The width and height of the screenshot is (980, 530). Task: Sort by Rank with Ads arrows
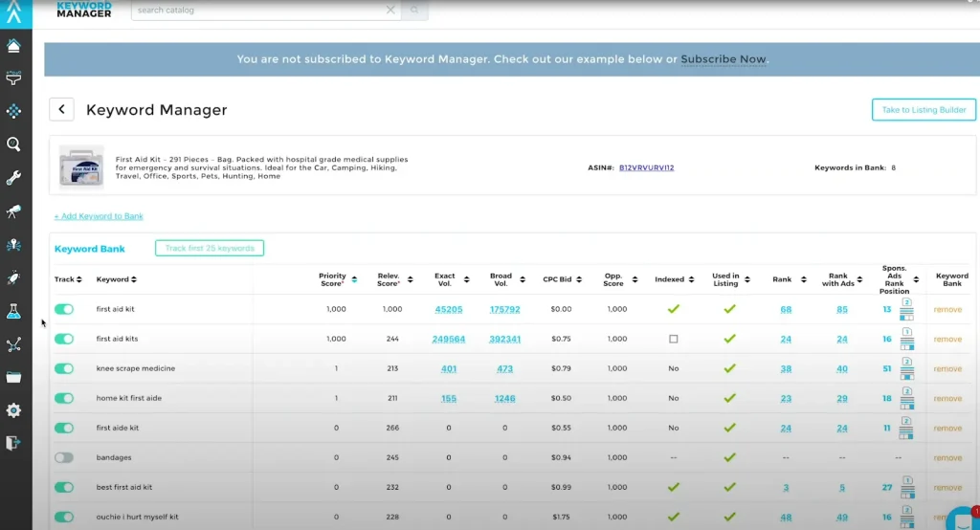click(x=860, y=279)
